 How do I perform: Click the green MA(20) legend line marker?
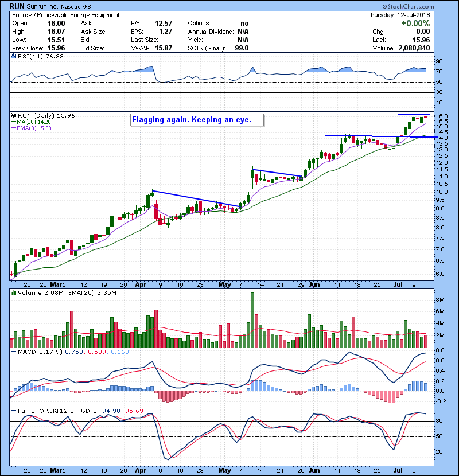tap(13, 122)
